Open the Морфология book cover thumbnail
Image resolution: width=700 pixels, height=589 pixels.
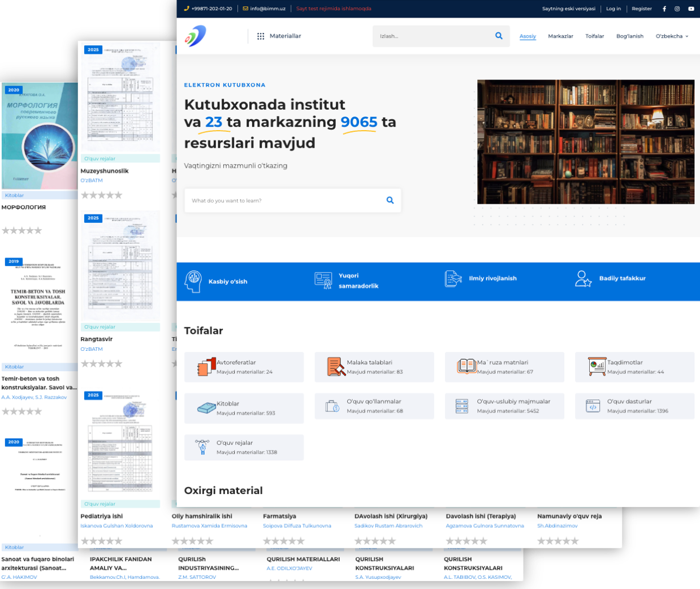(x=40, y=136)
